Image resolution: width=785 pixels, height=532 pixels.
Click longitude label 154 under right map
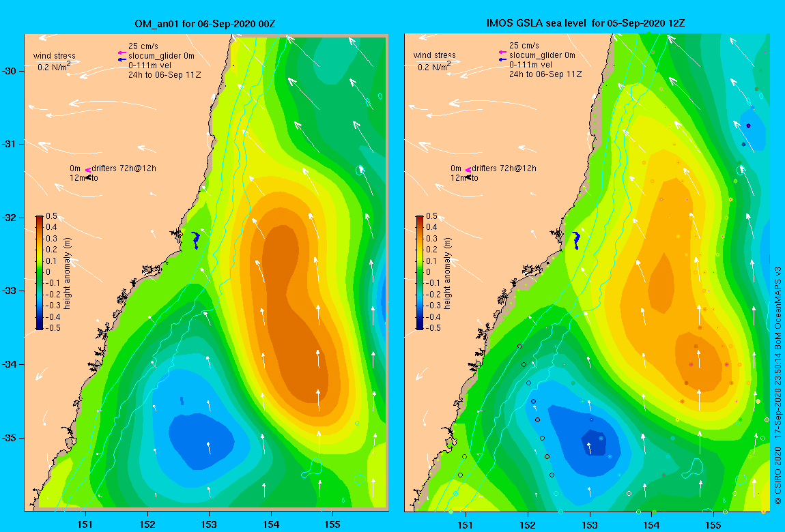[651, 524]
